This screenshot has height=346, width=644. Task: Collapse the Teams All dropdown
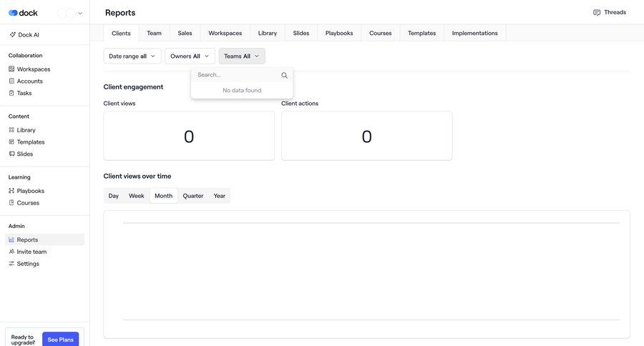pyautogui.click(x=242, y=56)
